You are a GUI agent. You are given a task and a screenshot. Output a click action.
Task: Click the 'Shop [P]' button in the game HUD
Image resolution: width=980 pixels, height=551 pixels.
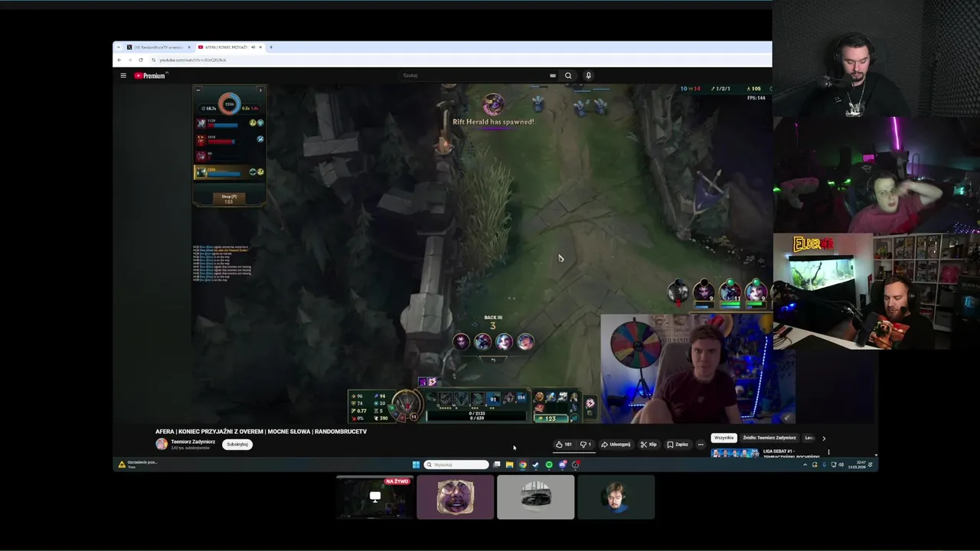228,198
